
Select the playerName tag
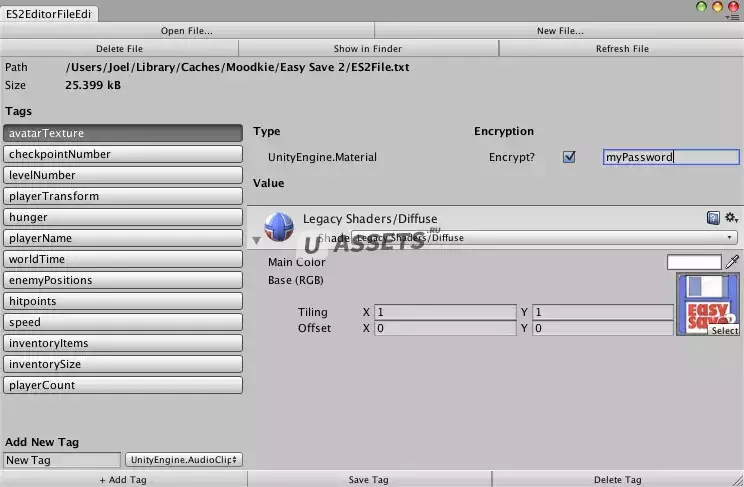(x=123, y=238)
